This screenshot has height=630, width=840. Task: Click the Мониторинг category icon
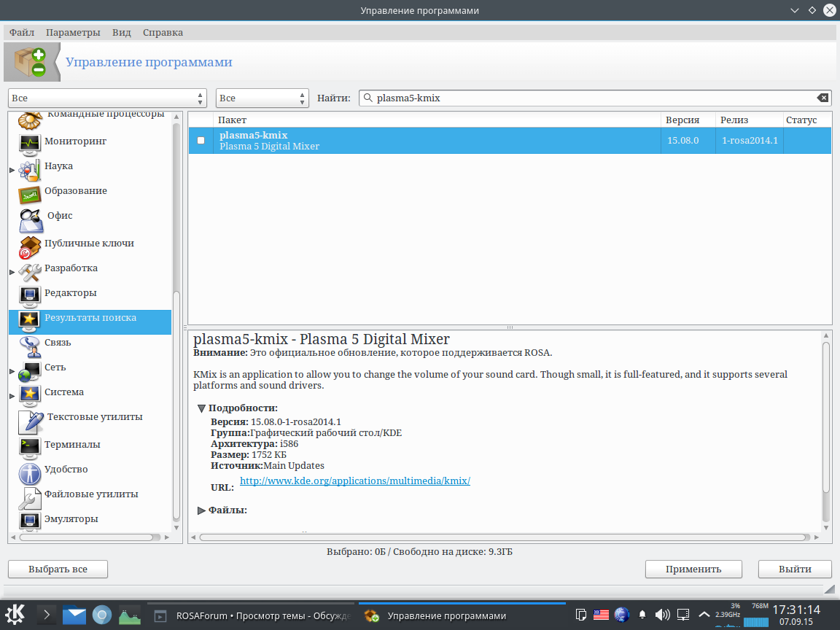tap(29, 144)
